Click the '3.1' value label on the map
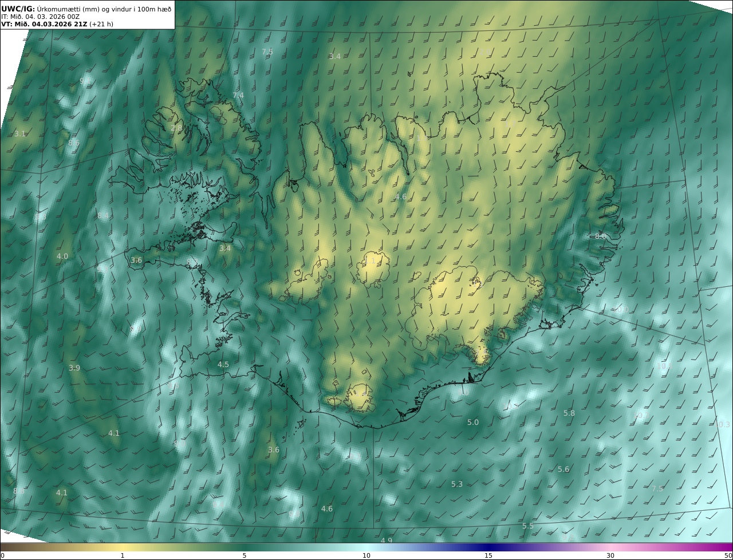The width and height of the screenshot is (733, 560). (20, 133)
